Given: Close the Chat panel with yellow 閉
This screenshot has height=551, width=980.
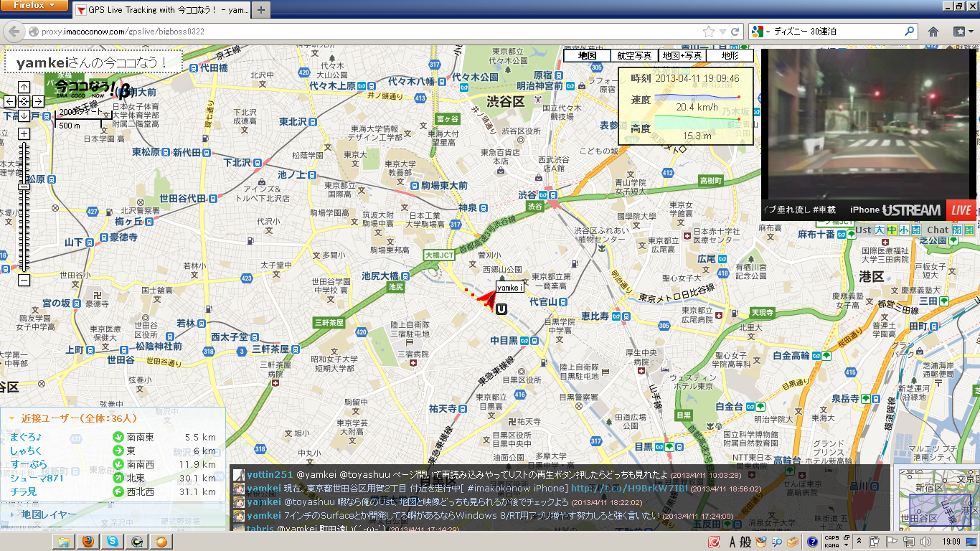Looking at the screenshot, I should (969, 230).
